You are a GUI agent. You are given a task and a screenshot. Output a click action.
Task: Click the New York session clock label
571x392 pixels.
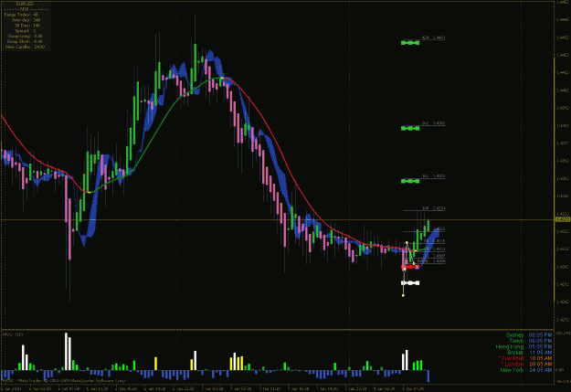512,370
